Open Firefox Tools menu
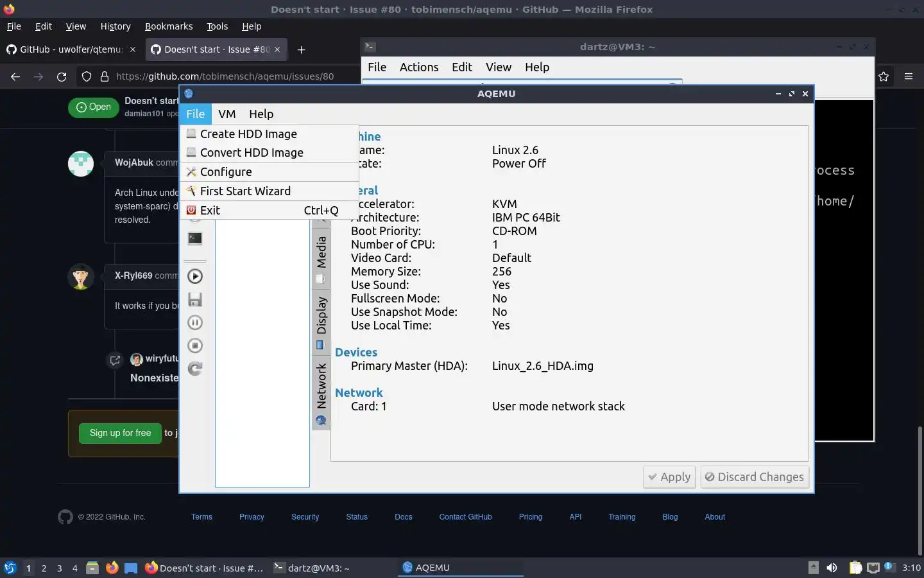Viewport: 924px width, 578px height. pos(217,26)
